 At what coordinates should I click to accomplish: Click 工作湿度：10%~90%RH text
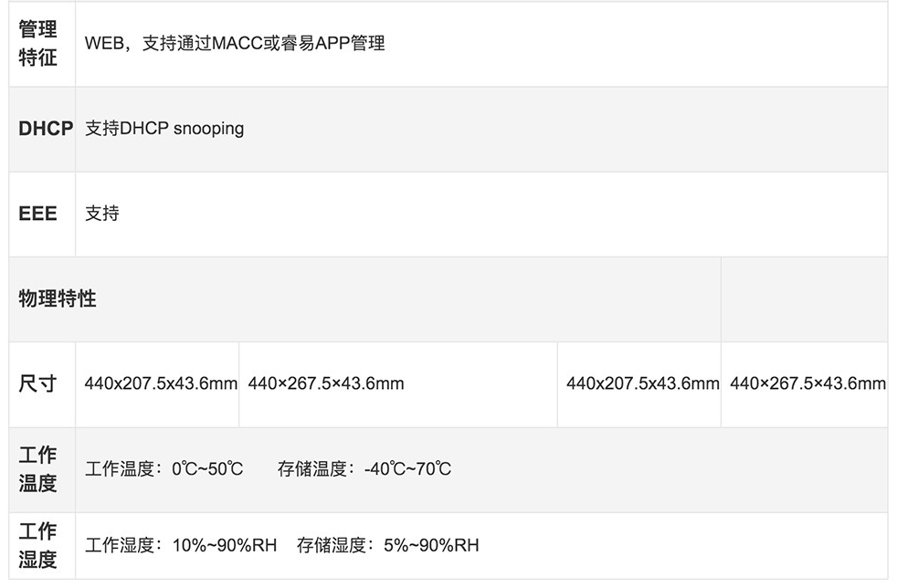click(x=181, y=545)
